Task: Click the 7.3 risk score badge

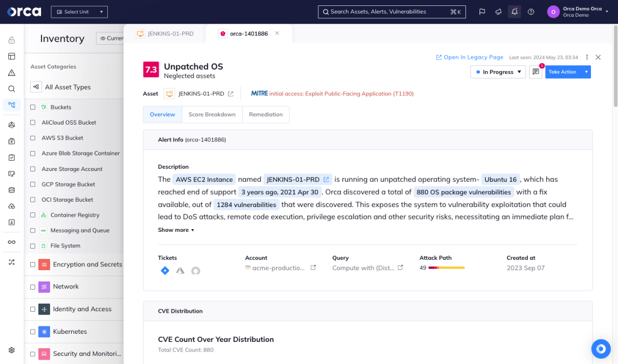Action: (151, 70)
